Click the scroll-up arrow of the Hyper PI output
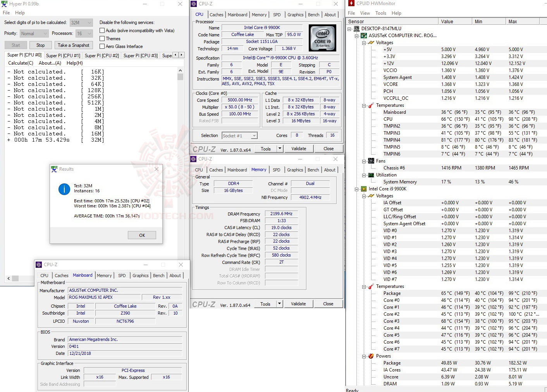Viewport: 547px width, 392px height. (180, 71)
